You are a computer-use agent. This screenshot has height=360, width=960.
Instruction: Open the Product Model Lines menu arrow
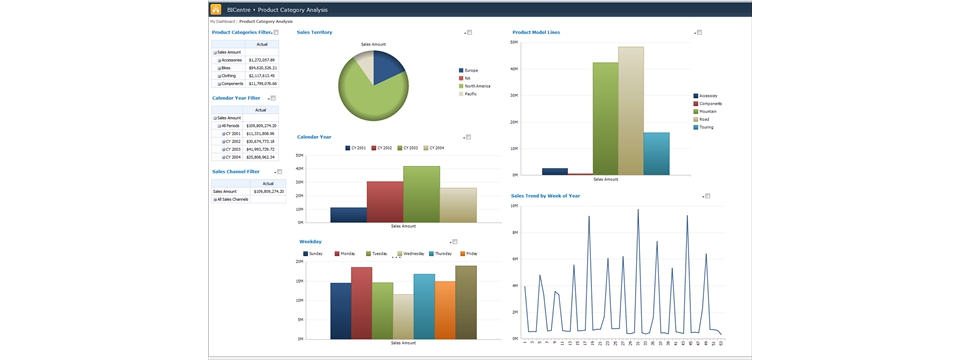pyautogui.click(x=694, y=34)
